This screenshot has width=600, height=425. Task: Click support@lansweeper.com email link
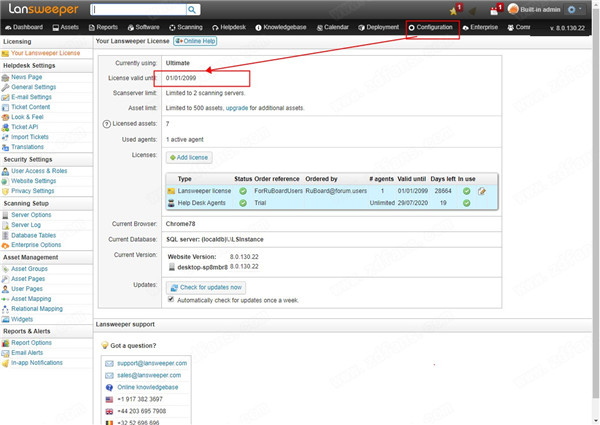[152, 363]
